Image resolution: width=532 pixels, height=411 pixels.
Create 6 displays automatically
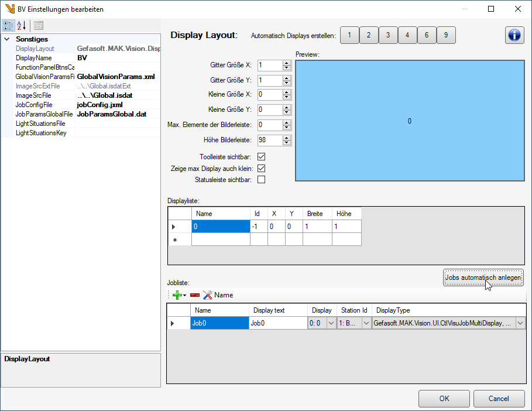427,35
